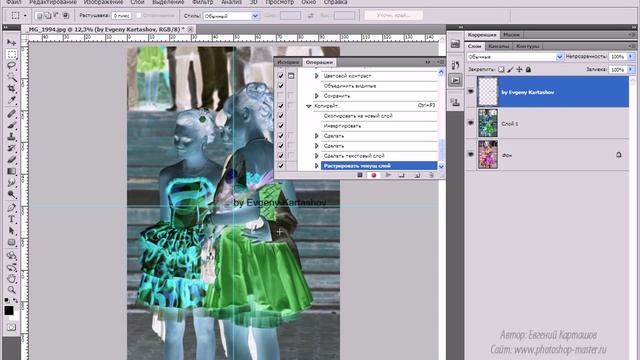The height and width of the screenshot is (360, 640).
Task: Delete action with trash icon in Операции
Action: coord(431,175)
